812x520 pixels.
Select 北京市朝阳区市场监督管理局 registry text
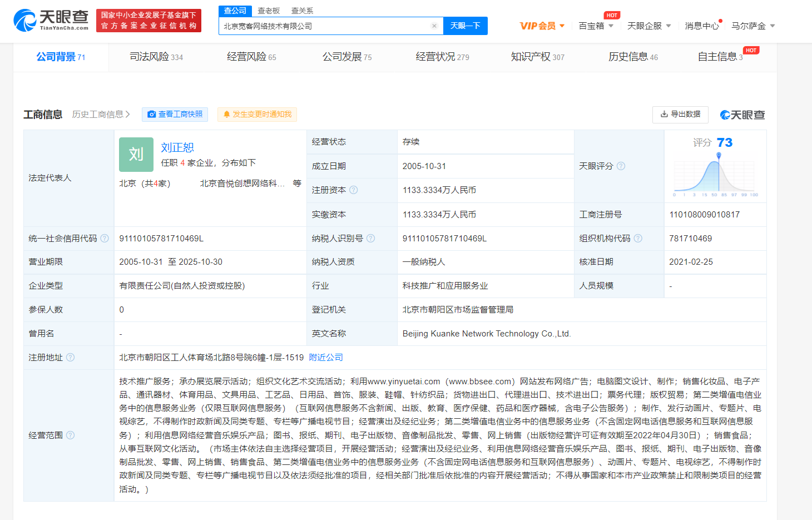pyautogui.click(x=458, y=310)
